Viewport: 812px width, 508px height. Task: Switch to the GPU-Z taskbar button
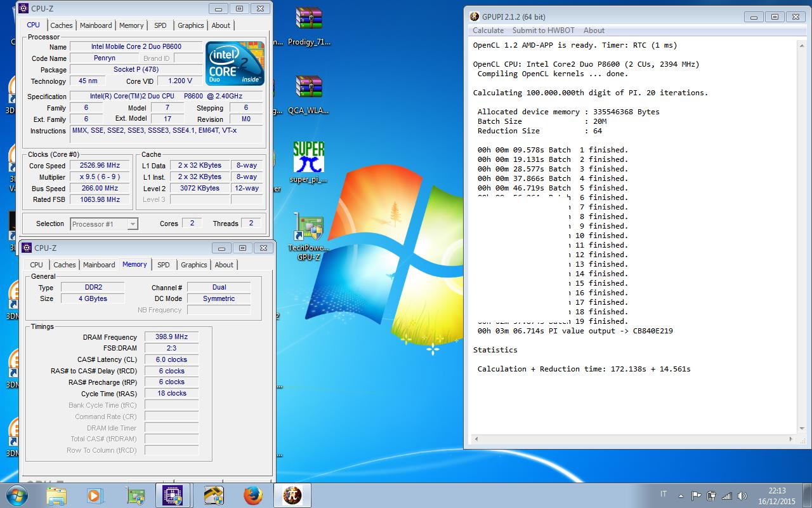tap(135, 495)
